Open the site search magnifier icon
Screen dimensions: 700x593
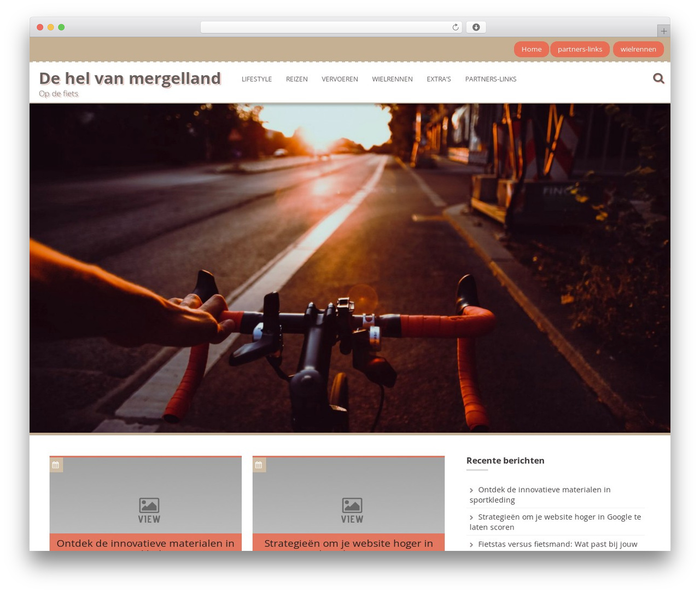click(658, 78)
